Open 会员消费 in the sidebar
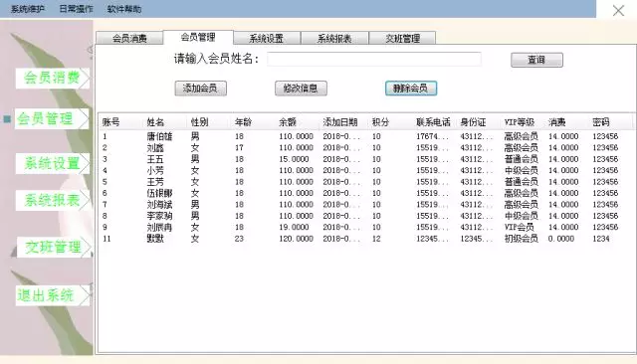This screenshot has width=637, height=364. (x=52, y=78)
